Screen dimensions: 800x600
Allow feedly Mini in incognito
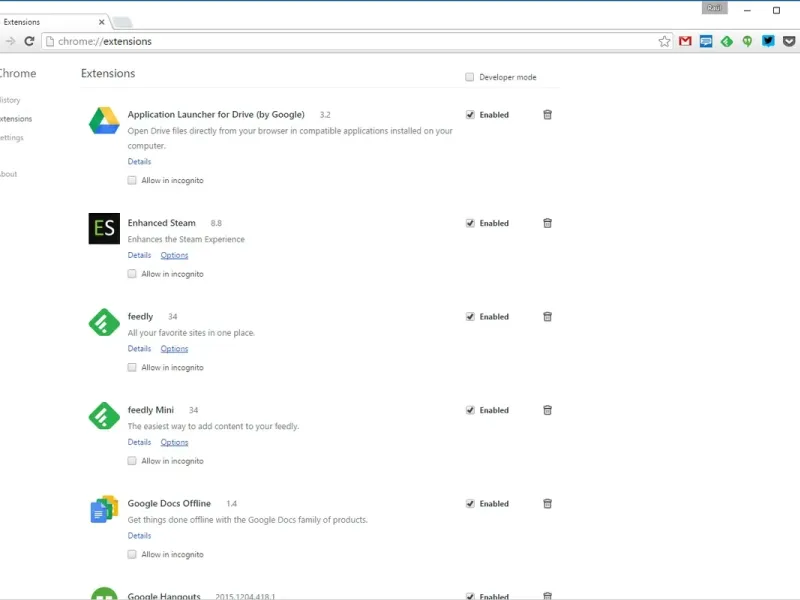coord(132,461)
